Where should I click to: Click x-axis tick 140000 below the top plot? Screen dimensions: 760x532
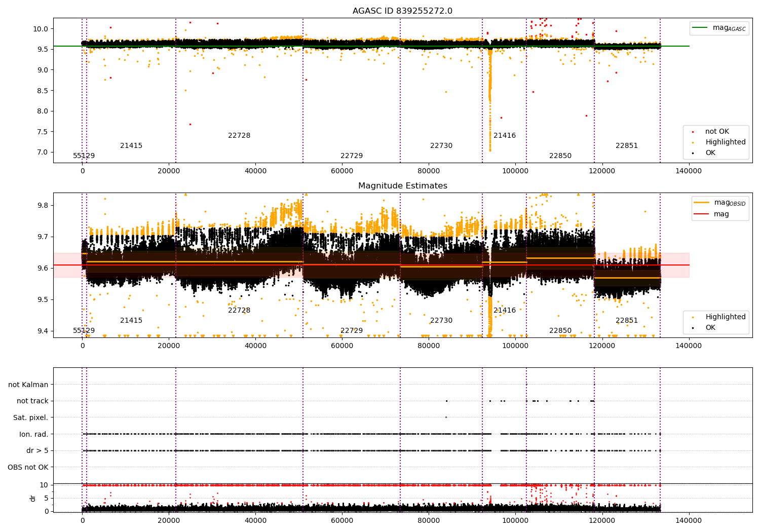pyautogui.click(x=689, y=171)
